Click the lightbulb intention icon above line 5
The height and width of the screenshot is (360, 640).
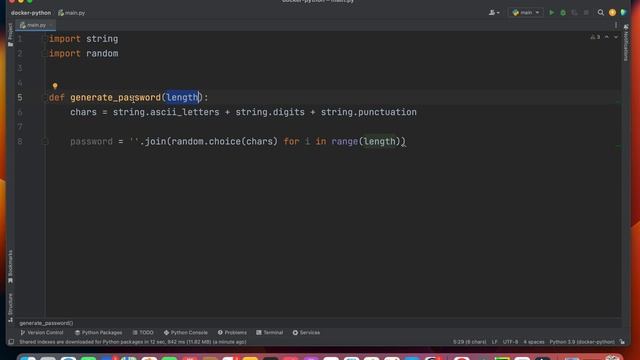pos(55,86)
